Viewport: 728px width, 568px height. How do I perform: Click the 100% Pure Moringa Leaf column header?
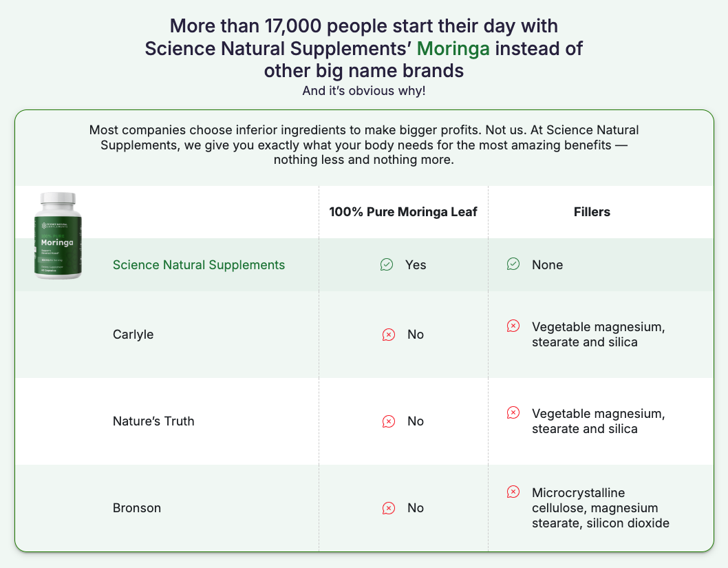pyautogui.click(x=403, y=212)
